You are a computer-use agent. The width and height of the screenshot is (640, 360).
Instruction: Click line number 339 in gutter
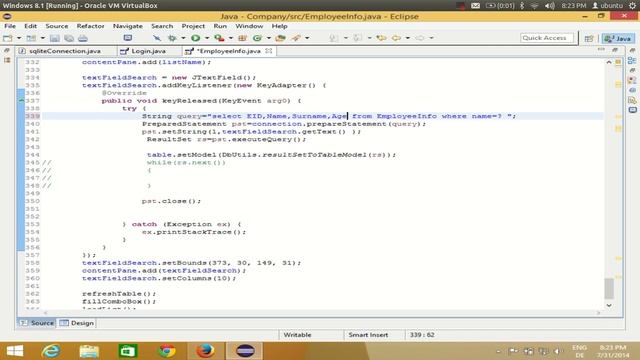click(32, 116)
